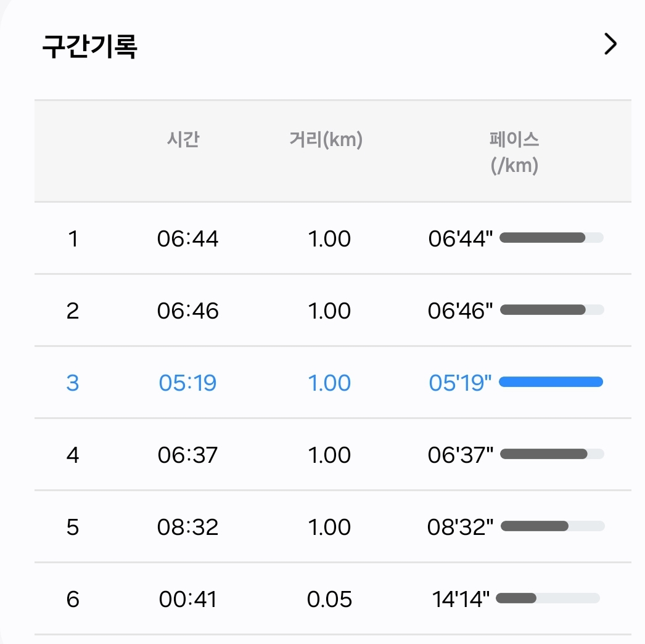The width and height of the screenshot is (645, 644).
Task: Open lap records detail chevron arrow
Action: point(610,44)
